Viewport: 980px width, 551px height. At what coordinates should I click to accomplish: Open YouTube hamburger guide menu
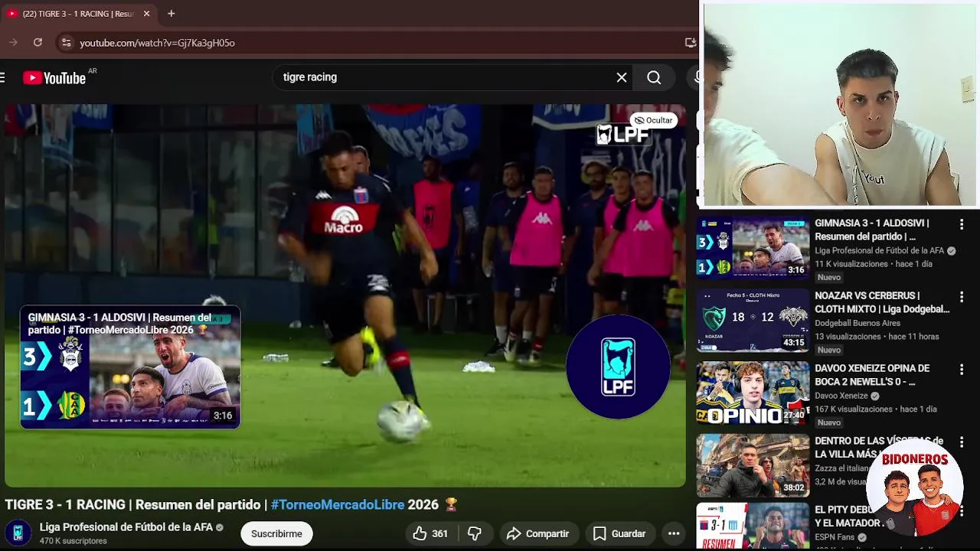[x=3, y=77]
